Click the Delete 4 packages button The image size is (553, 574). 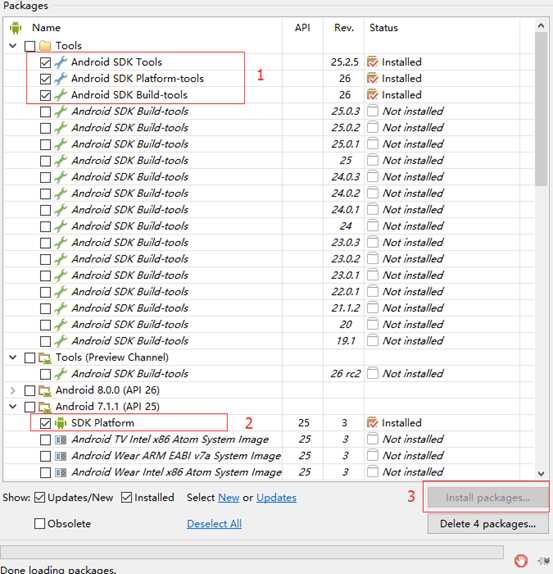coord(488,524)
